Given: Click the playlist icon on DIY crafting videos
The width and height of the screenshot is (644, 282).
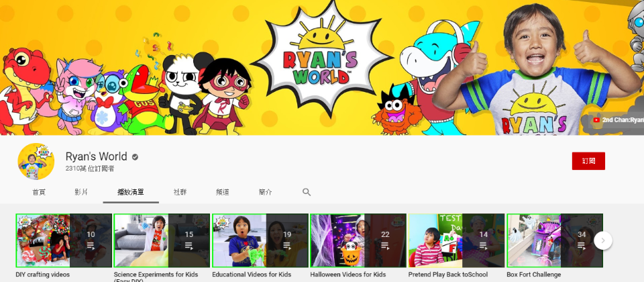Looking at the screenshot, I should click(91, 246).
